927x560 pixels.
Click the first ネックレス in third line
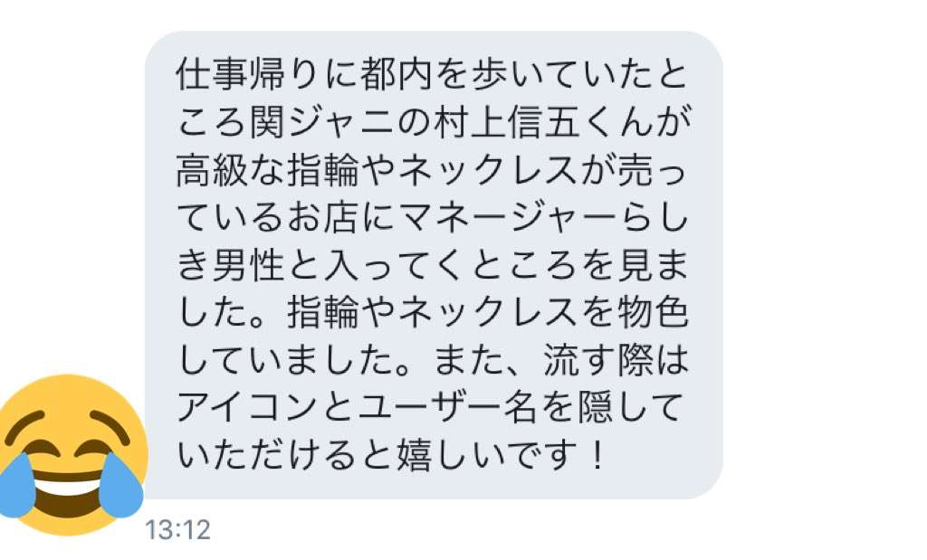pos(488,171)
